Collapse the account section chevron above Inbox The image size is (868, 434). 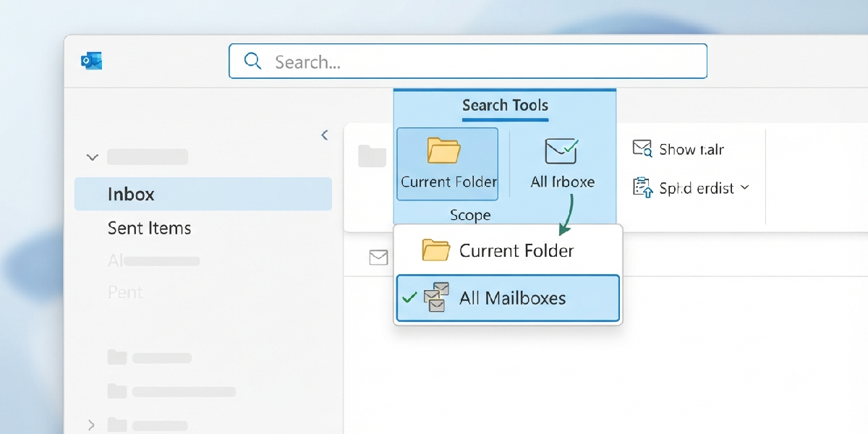coord(92,157)
